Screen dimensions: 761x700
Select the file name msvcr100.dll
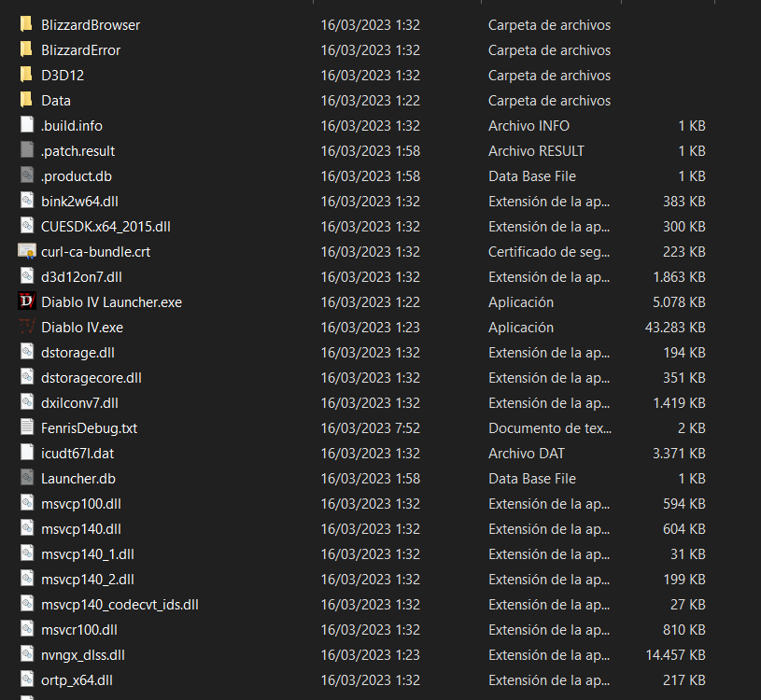[x=79, y=630]
